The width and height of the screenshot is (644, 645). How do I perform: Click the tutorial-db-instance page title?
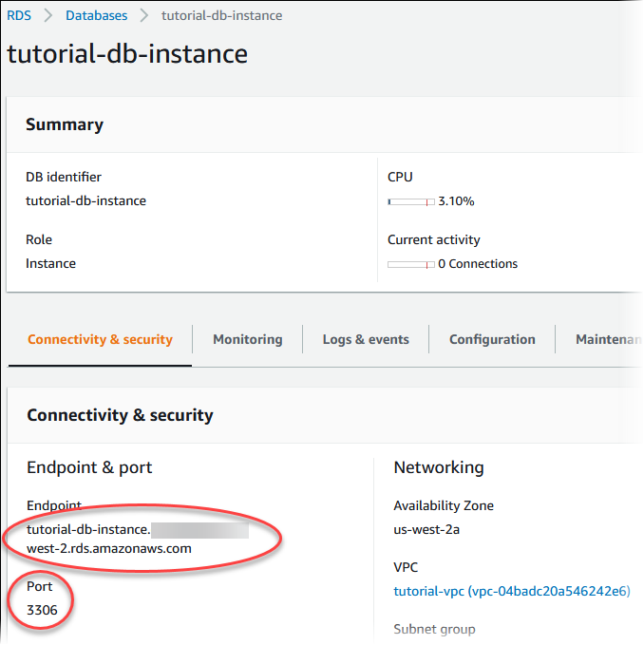127,53
